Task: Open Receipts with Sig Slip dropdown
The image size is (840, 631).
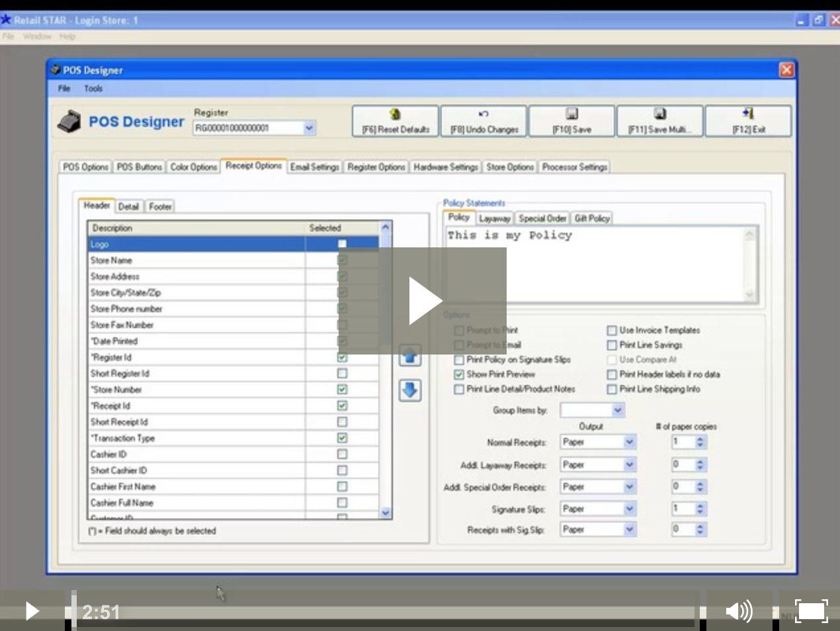Action: point(630,529)
